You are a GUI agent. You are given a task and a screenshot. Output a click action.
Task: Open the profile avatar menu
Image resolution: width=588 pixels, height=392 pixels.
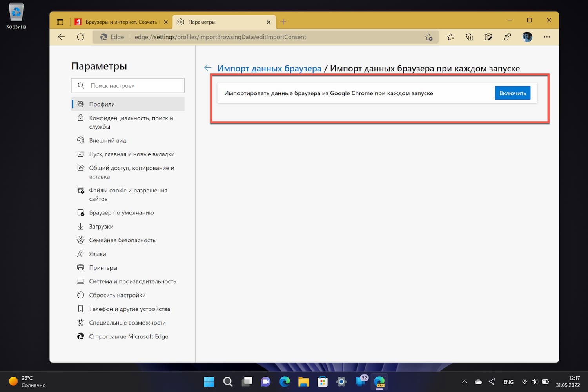click(x=527, y=37)
